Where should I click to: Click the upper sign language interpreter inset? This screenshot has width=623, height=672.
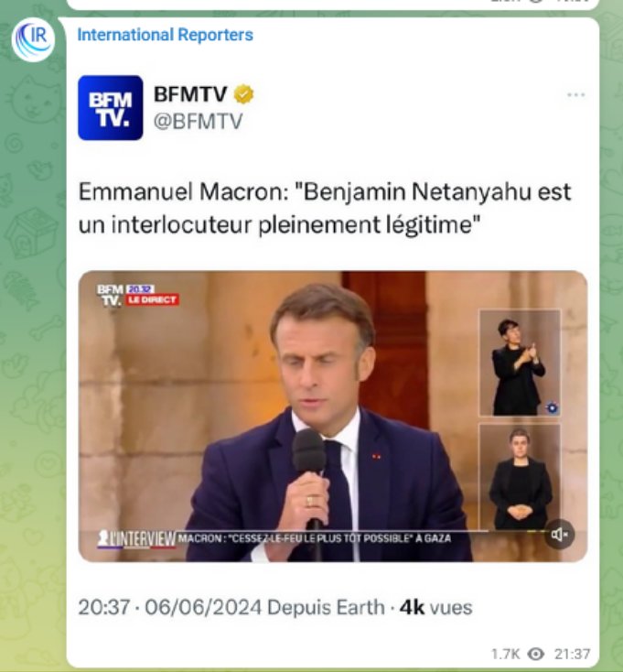point(520,363)
